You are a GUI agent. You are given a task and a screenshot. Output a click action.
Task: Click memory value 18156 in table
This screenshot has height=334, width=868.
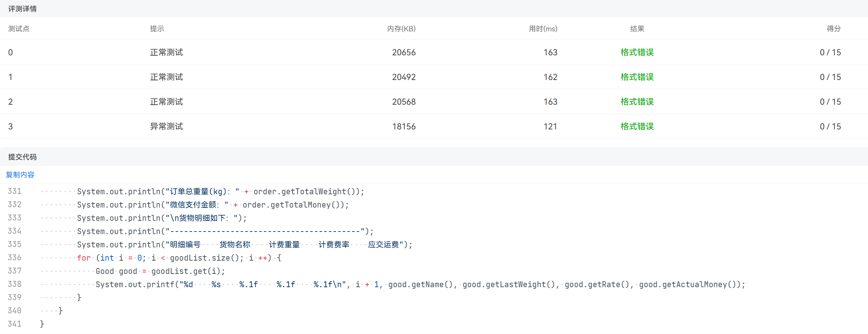click(x=404, y=126)
